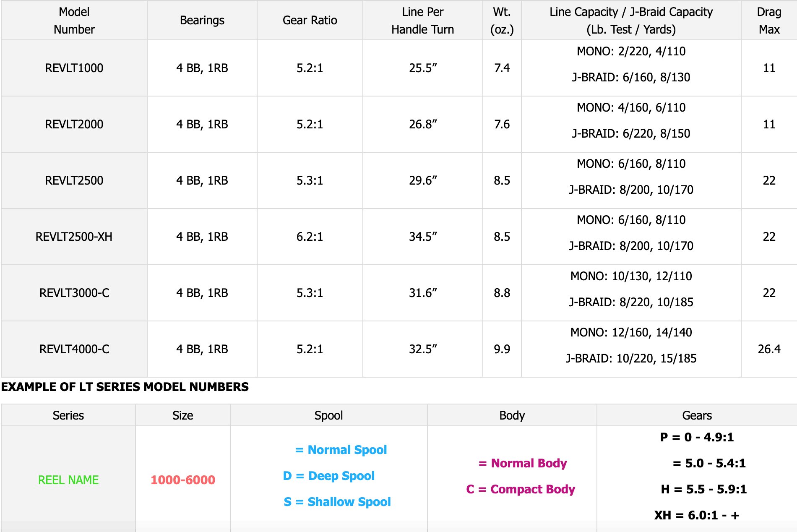Click the S = Shallow Spool text
The image size is (797, 532).
tap(337, 502)
